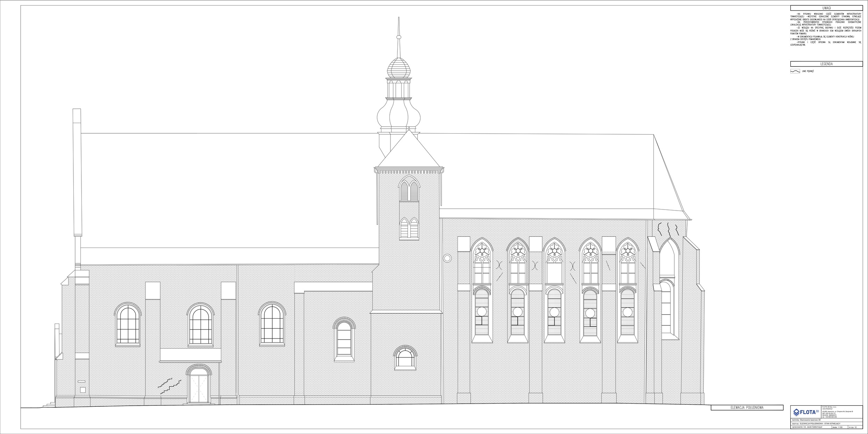Click the tall chimney on the left

pos(77,171)
